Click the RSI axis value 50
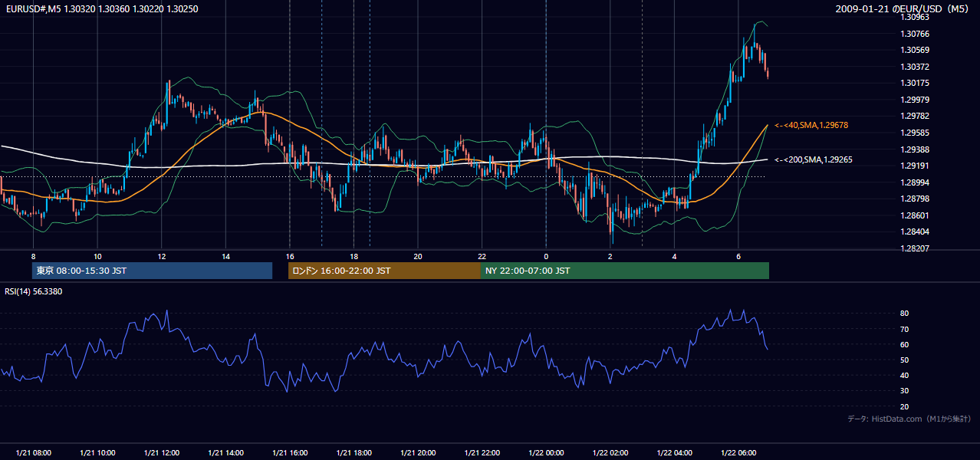 [x=905, y=360]
